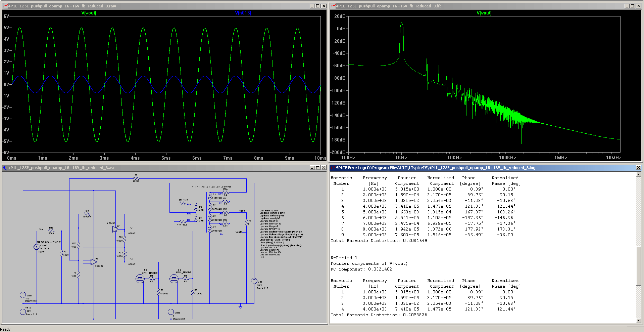Click the R7 22000 feedback resistor
The height and width of the screenshot is (332, 644).
tap(136, 178)
